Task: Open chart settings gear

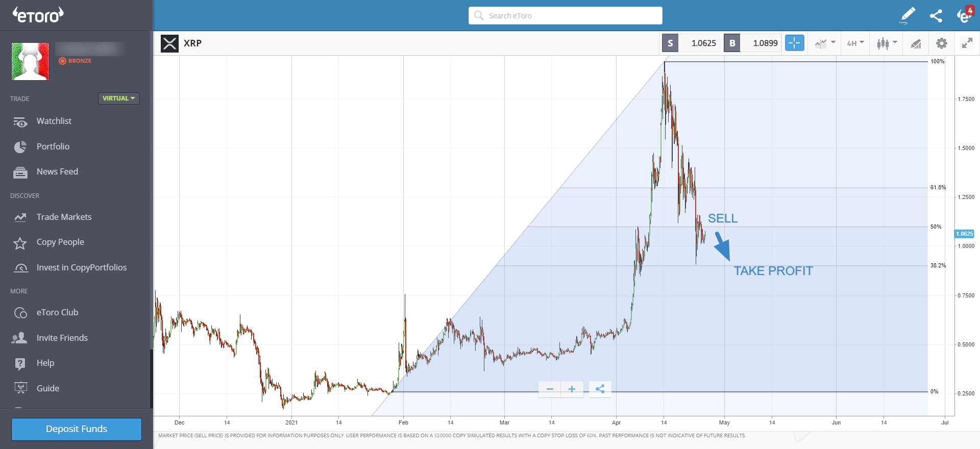Action: pyautogui.click(x=942, y=43)
